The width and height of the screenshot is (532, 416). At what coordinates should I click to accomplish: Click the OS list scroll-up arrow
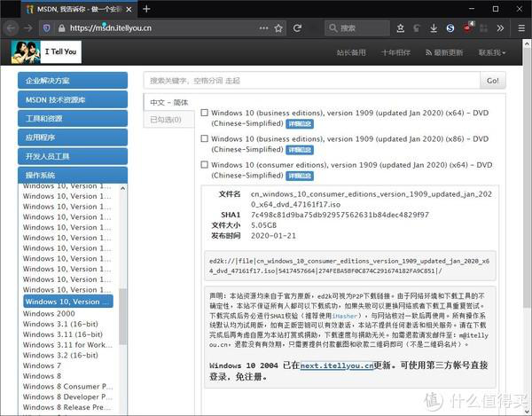point(123,188)
